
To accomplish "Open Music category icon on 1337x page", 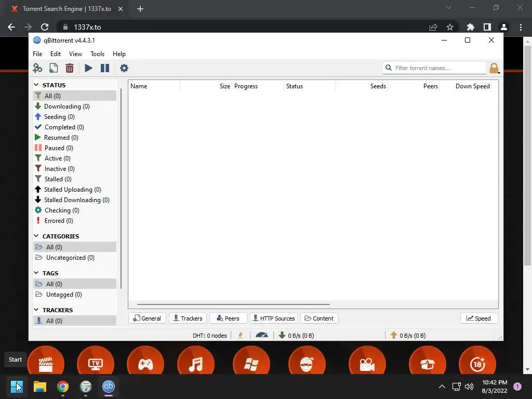I will [196, 362].
